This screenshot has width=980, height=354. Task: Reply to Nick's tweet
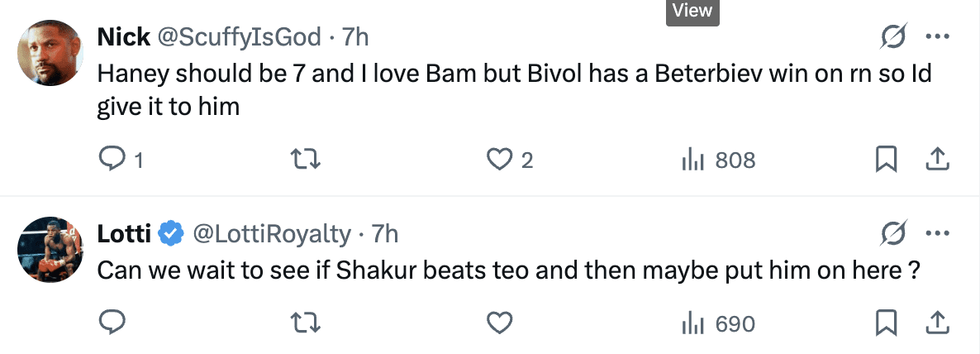tap(111, 160)
